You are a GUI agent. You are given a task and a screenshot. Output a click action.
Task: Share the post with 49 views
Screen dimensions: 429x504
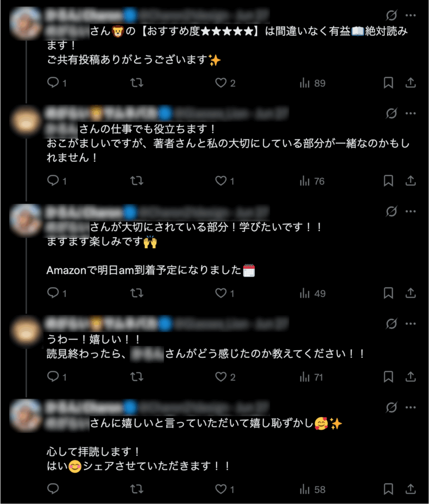click(410, 293)
